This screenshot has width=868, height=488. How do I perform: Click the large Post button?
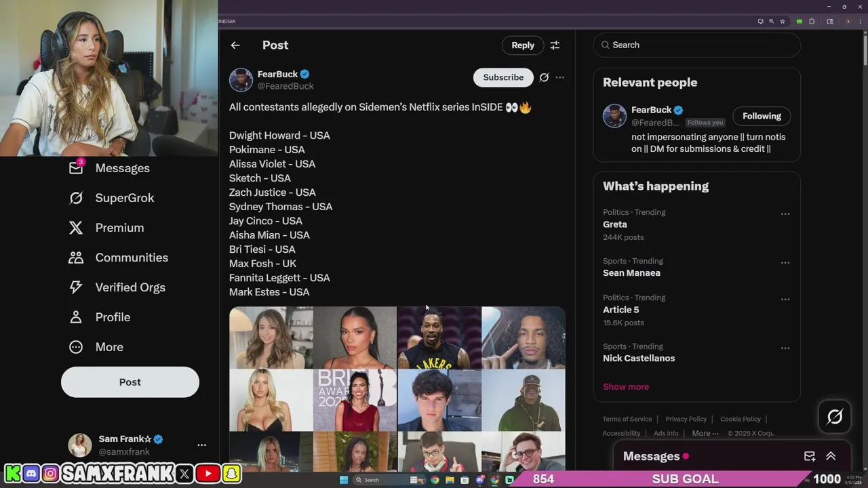click(130, 382)
